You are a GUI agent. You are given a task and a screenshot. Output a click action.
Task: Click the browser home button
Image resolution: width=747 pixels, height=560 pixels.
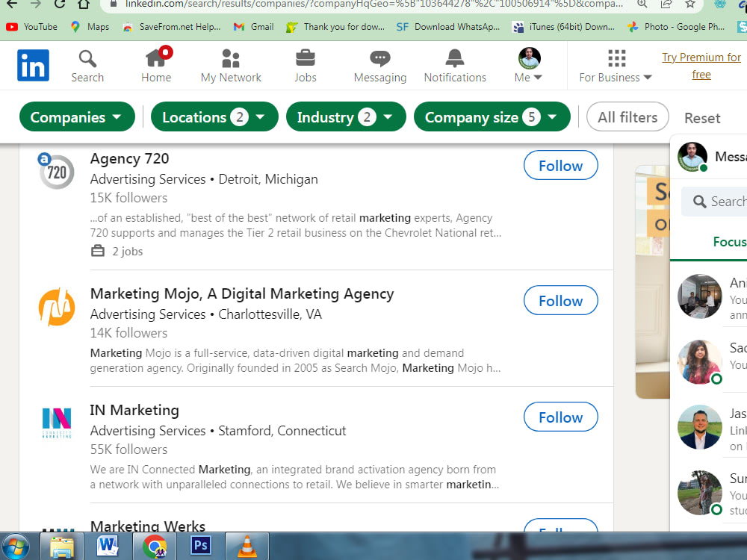(x=84, y=4)
